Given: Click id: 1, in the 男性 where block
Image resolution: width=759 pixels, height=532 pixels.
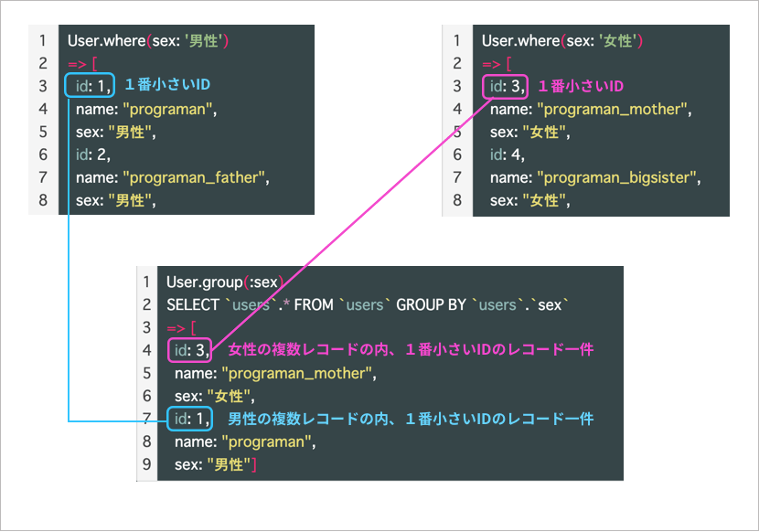Looking at the screenshot, I should pos(90,86).
